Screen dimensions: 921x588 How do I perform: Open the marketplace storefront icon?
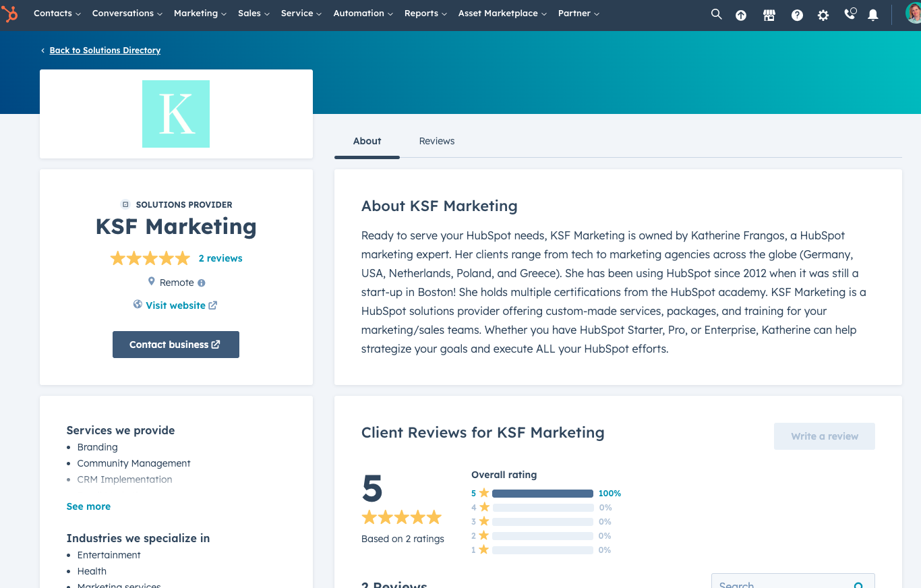(x=769, y=15)
